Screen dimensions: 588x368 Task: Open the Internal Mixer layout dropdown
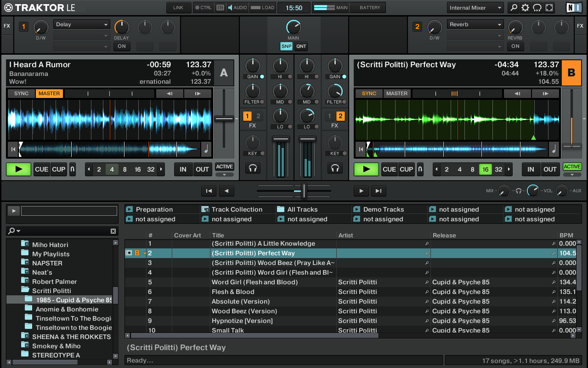tap(475, 7)
